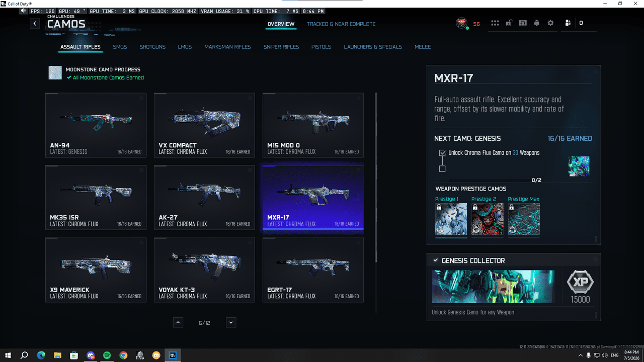The width and height of the screenshot is (644, 362).
Task: Select the LMGs category
Action: tap(185, 47)
